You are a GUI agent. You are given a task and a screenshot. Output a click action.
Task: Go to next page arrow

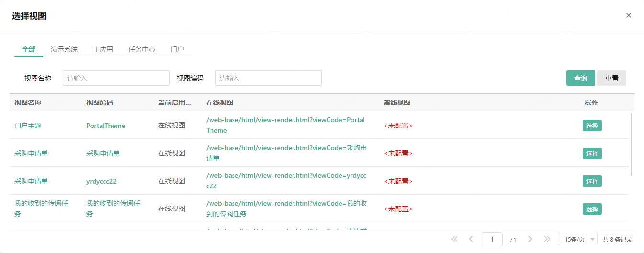tap(530, 239)
